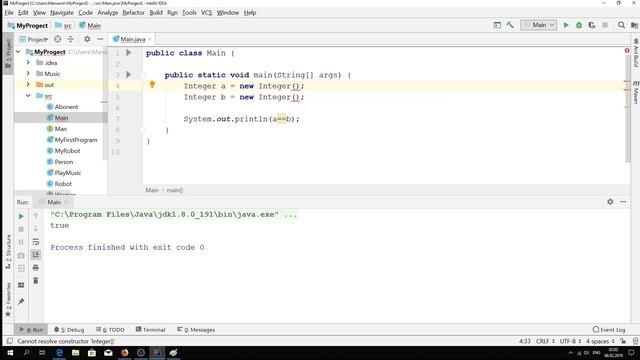Open Edge browser from taskbar
Screen dimensions: 640x360
click(59, 352)
